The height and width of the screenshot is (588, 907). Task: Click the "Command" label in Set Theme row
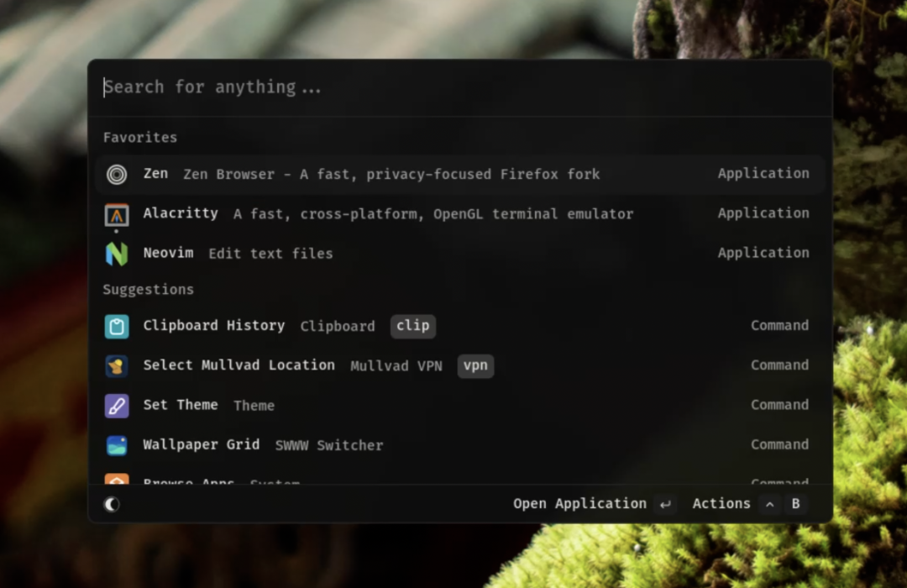[x=779, y=405]
